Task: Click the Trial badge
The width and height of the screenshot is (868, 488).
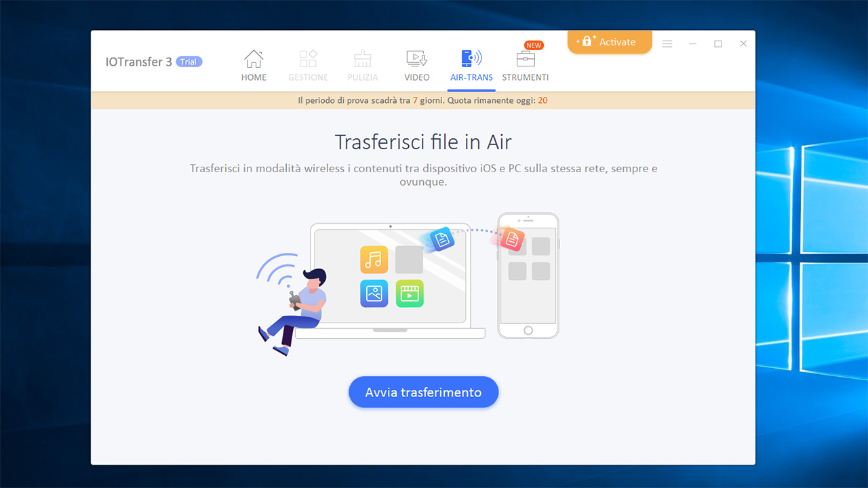Action: (x=189, y=62)
